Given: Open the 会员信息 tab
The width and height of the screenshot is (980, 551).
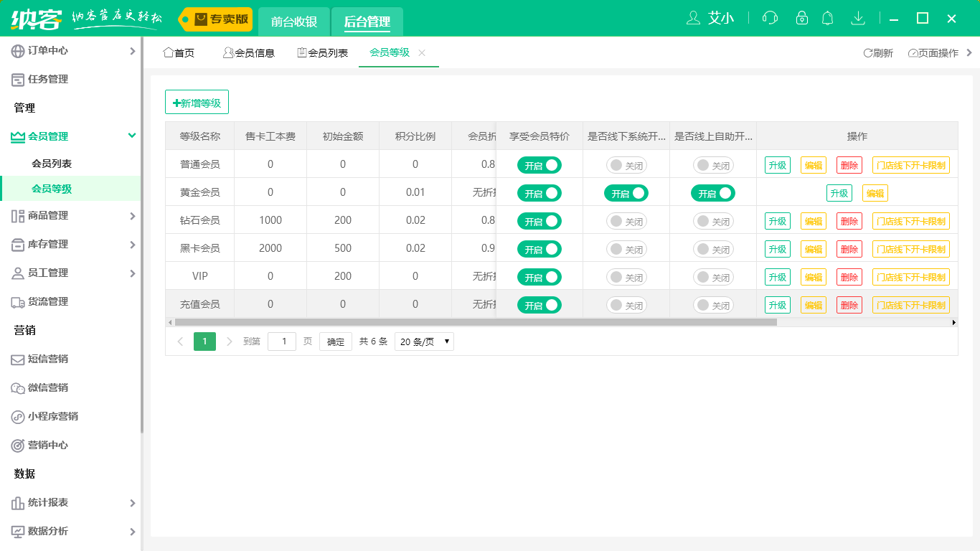Looking at the screenshot, I should pos(249,53).
